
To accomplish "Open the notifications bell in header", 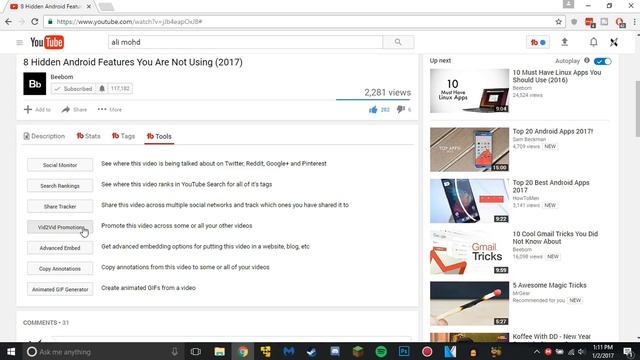I will click(x=593, y=42).
